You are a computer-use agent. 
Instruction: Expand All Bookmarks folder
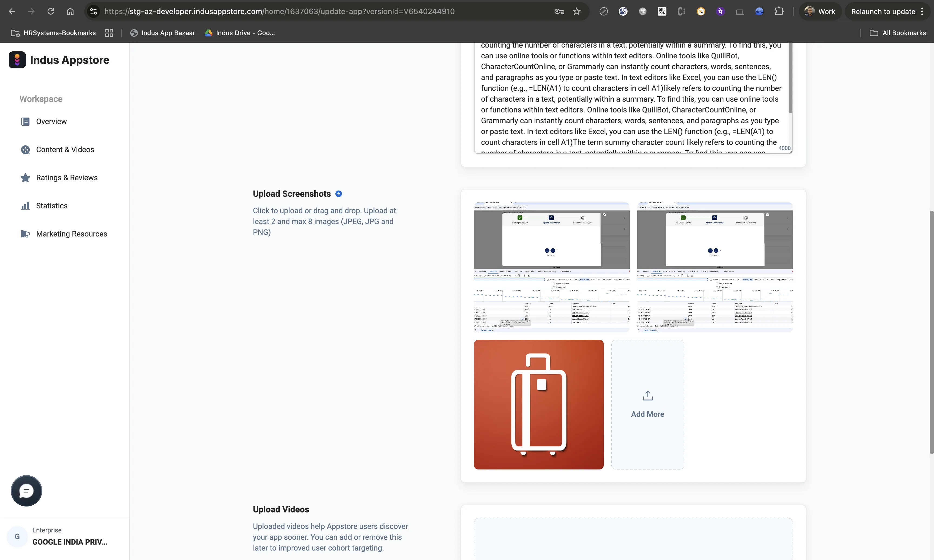(898, 33)
